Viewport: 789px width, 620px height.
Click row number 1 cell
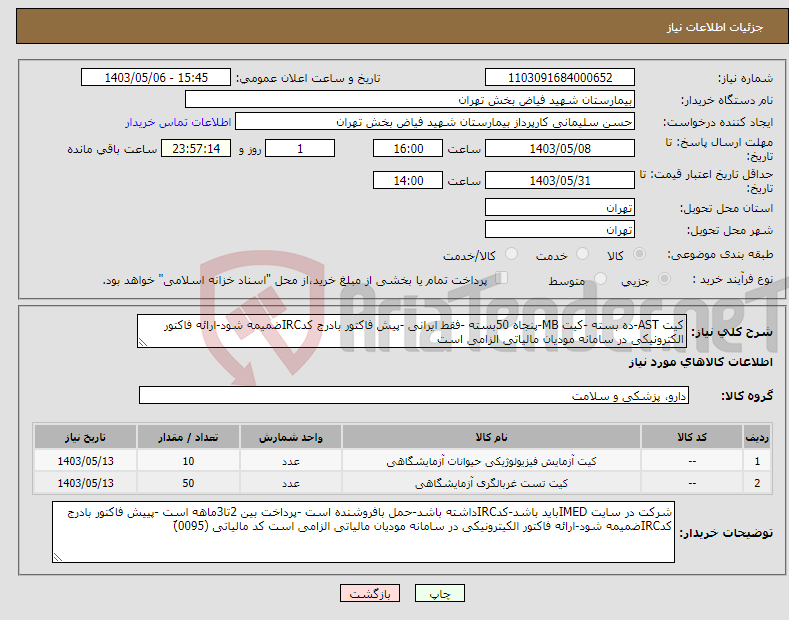pyautogui.click(x=757, y=461)
